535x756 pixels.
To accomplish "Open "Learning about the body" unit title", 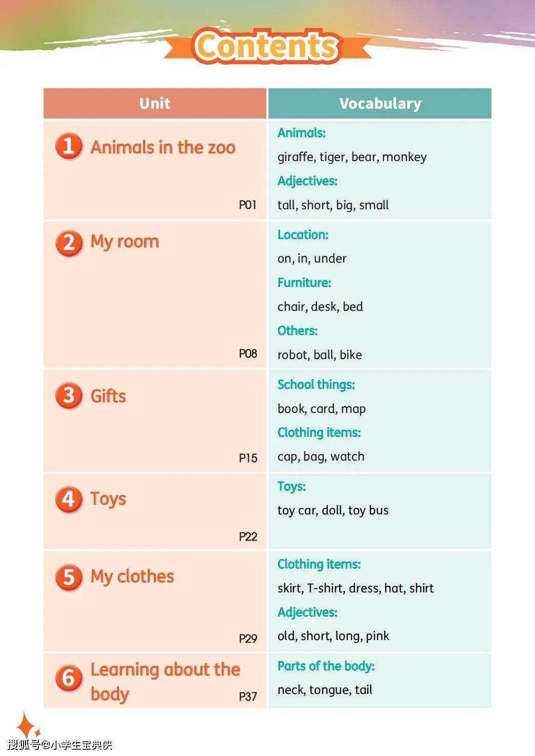I will click(x=165, y=681).
